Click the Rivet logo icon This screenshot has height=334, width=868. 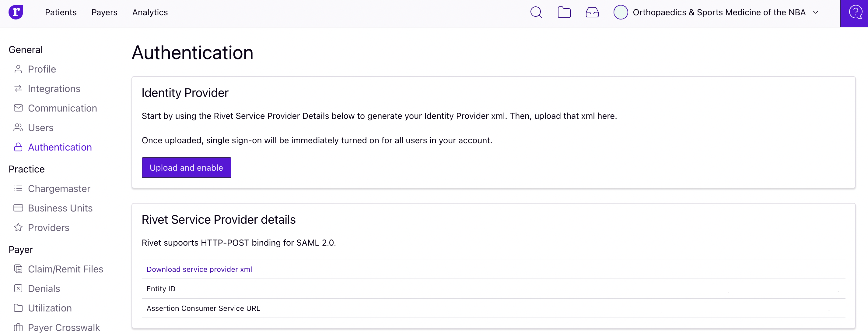[x=16, y=12]
